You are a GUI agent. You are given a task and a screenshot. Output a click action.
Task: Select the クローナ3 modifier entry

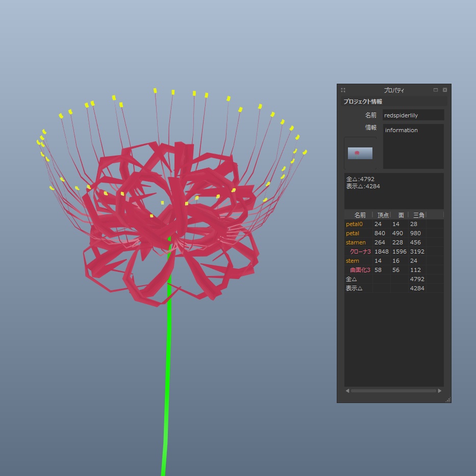click(360, 252)
